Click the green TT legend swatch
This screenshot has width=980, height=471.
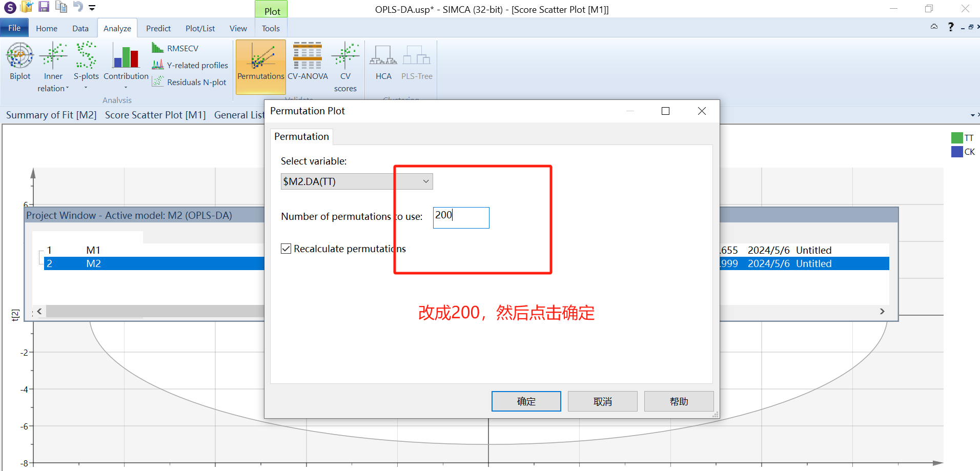click(956, 138)
